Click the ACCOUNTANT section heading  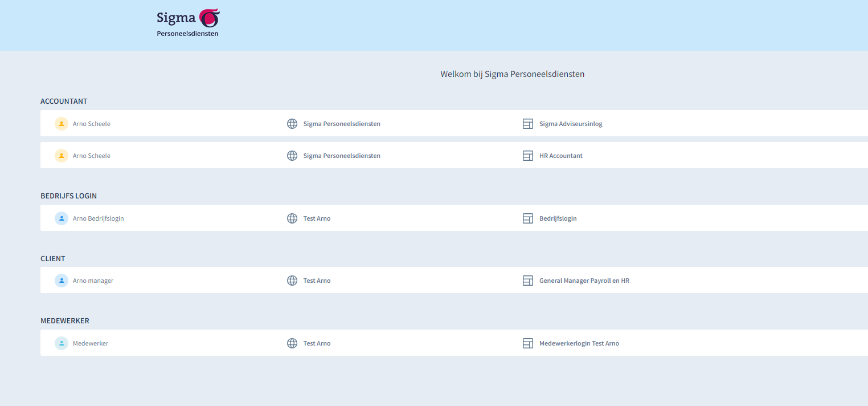tap(64, 101)
